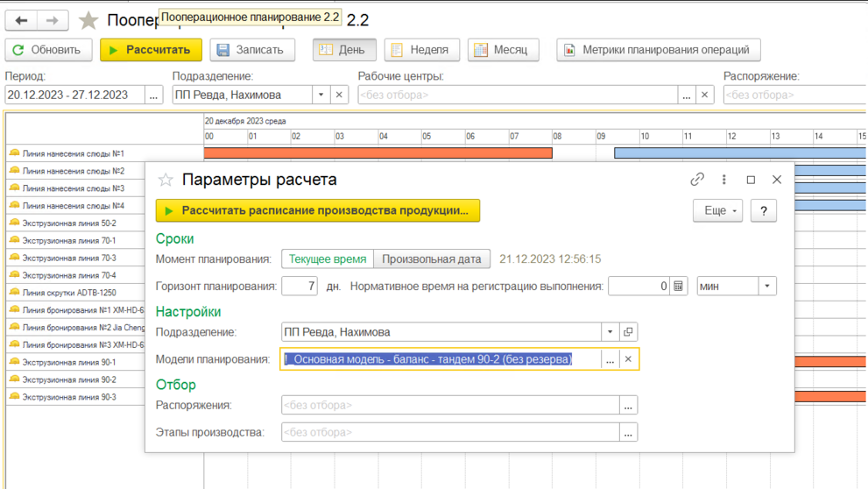Select row Линия нанесения слюды №2
The height and width of the screenshot is (489, 868).
(x=76, y=171)
